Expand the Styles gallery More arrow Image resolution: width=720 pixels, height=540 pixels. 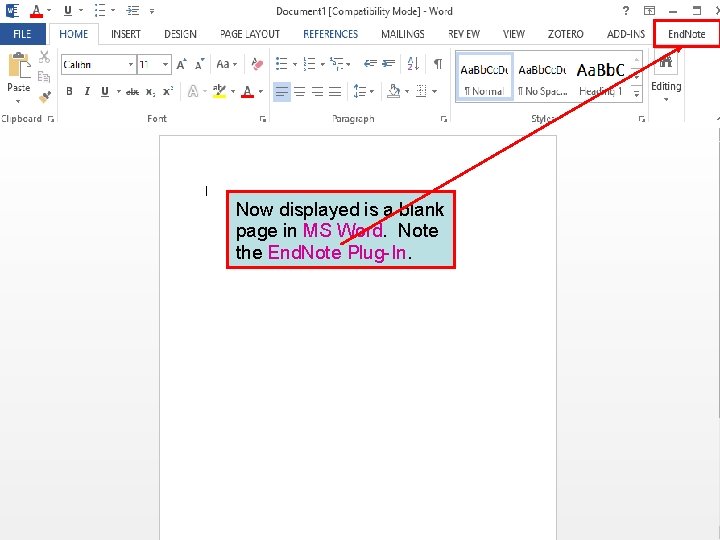(x=637, y=94)
